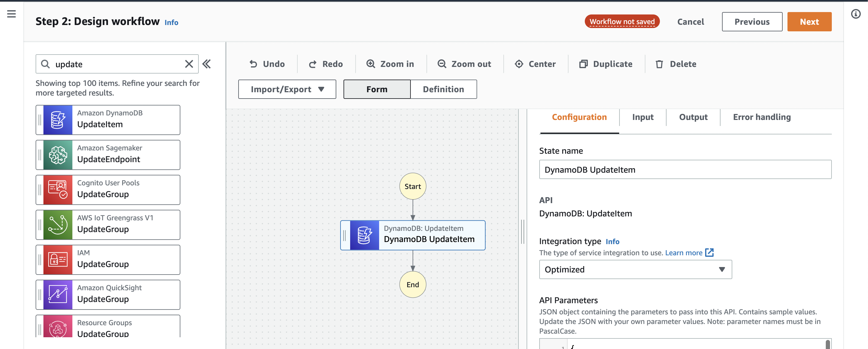Open the Integration type Optimized dropdown

coord(635,269)
